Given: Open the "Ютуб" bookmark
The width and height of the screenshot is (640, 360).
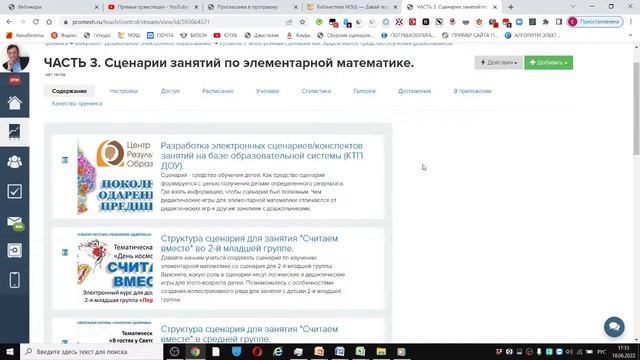Looking at the screenshot, I should click(225, 36).
